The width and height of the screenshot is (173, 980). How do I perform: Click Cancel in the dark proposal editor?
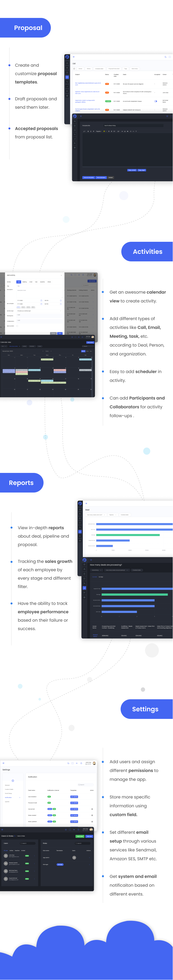pyautogui.click(x=110, y=178)
